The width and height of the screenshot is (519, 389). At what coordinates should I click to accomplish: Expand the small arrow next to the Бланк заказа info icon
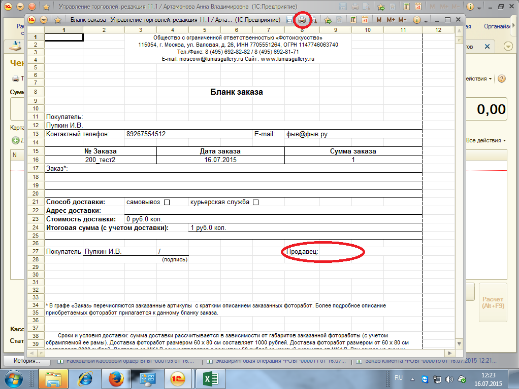click(426, 21)
